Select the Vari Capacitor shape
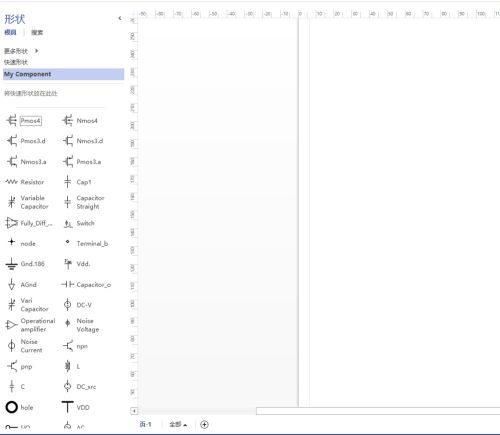The width and height of the screenshot is (500, 435). [x=27, y=305]
